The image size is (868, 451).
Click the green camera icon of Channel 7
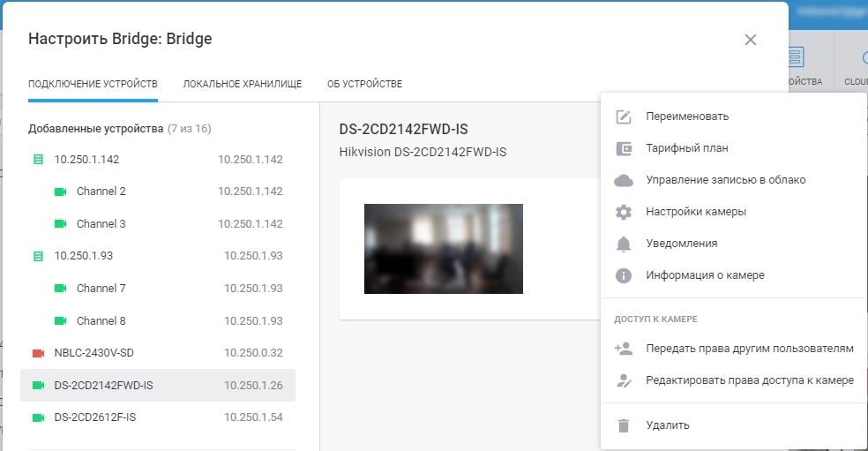pos(60,288)
